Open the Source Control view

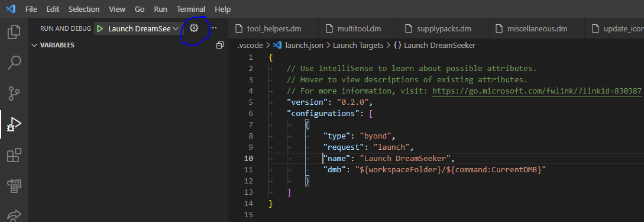[x=14, y=94]
